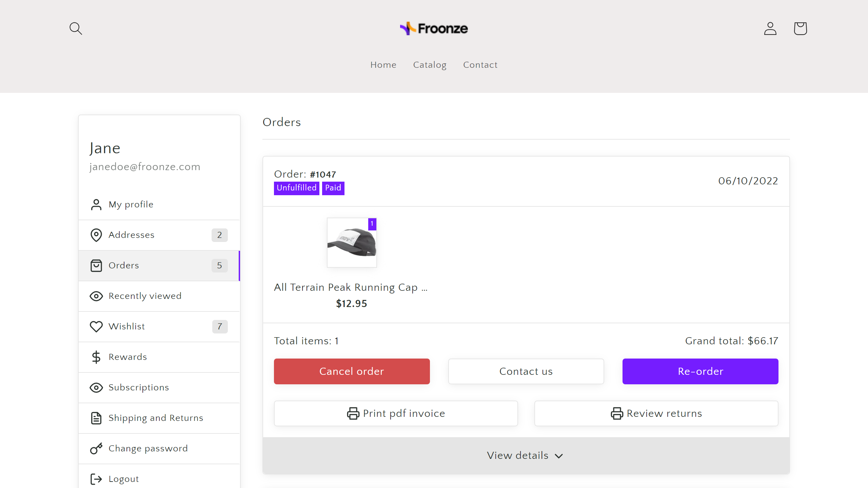Expand View details for order #1047
This screenshot has width=868, height=488.
click(526, 455)
